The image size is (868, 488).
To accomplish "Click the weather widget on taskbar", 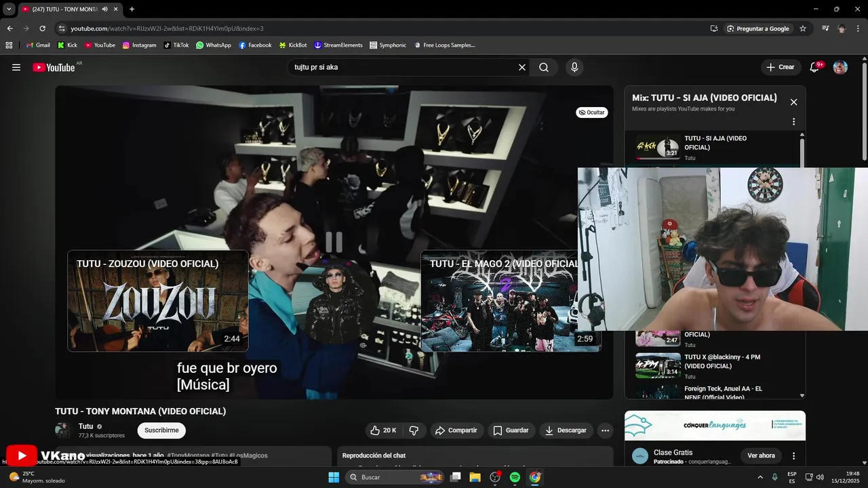I will [x=37, y=477].
